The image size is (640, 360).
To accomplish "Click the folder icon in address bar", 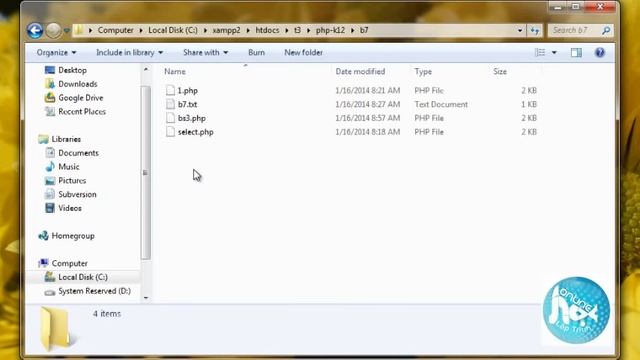I will point(79,30).
